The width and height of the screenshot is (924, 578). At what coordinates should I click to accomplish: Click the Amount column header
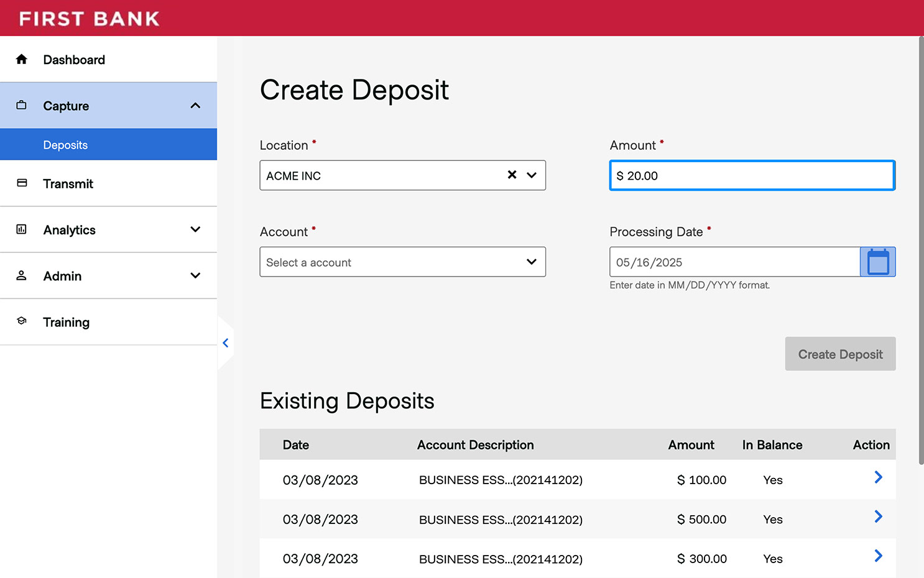(691, 445)
